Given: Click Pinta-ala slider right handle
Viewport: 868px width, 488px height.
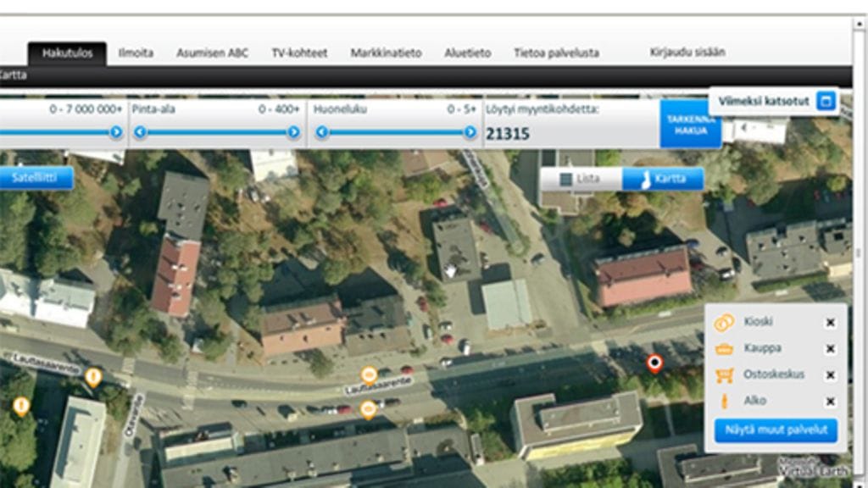Looking at the screenshot, I should tap(293, 132).
